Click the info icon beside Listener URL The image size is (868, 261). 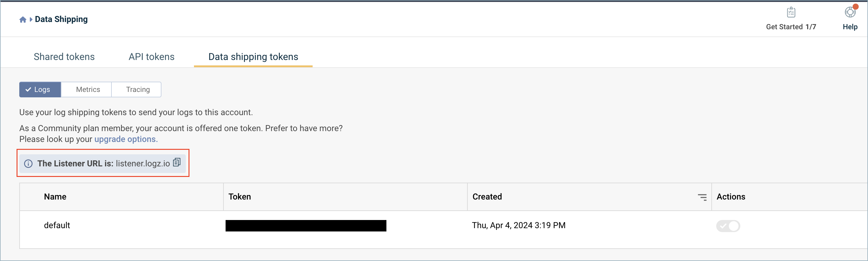(x=28, y=164)
